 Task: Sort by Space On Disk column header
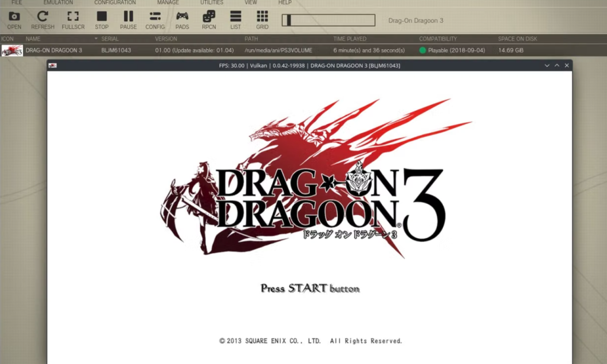click(x=517, y=39)
